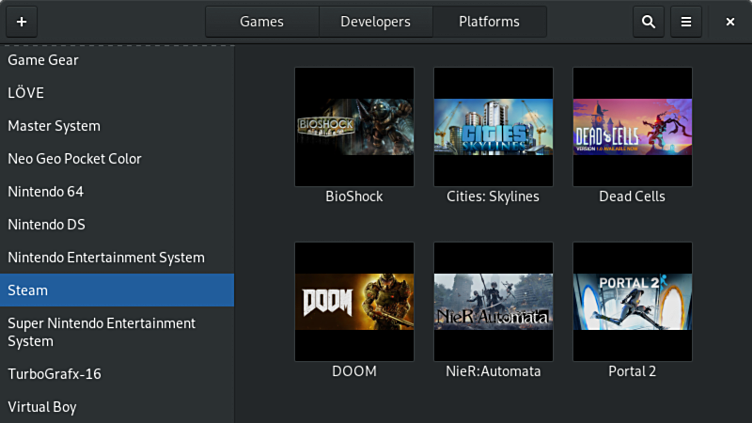752x423 pixels.
Task: Choose Super Nintendo Entertainment System
Action: click(x=101, y=332)
